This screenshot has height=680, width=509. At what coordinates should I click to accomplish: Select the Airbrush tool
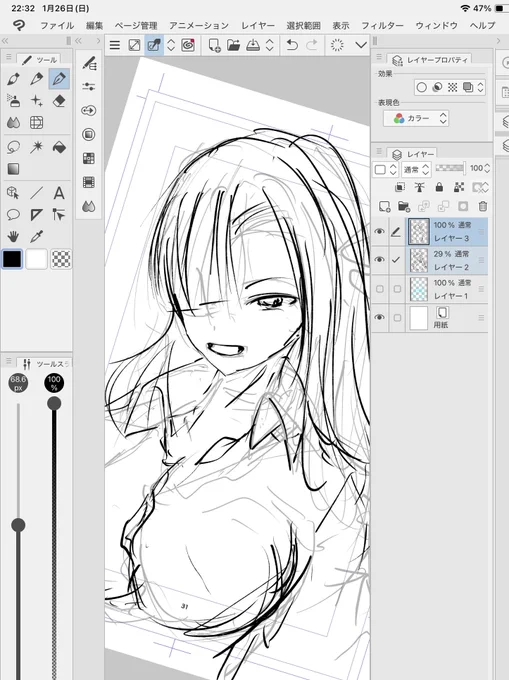[x=13, y=101]
